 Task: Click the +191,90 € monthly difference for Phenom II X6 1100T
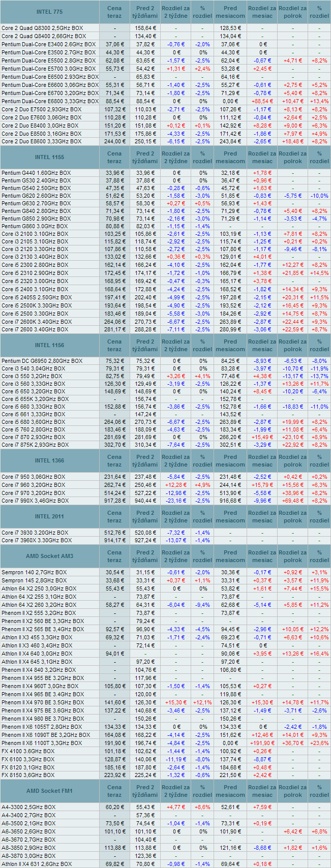[262, 743]
